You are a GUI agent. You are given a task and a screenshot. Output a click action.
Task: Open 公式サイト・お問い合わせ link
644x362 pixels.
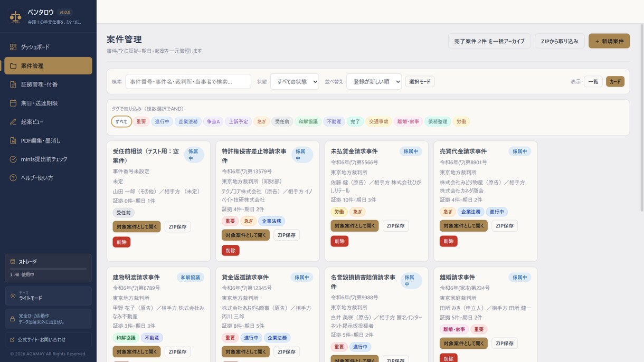pos(48,340)
